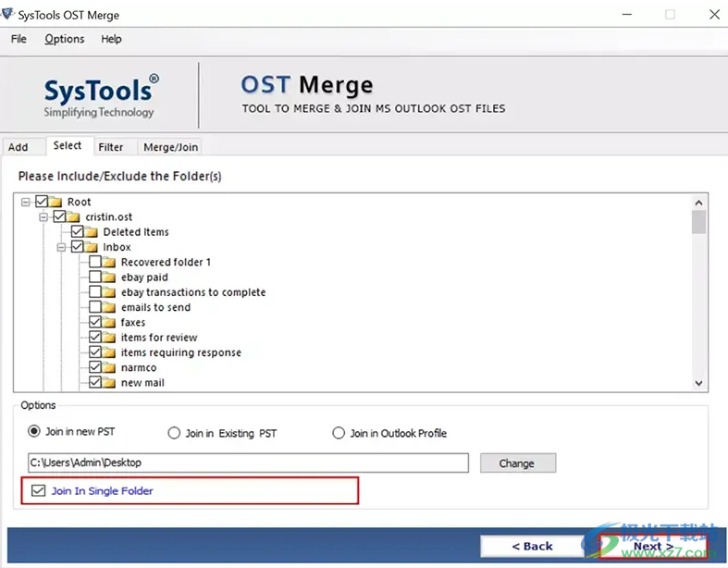Click the destination path input field

(x=248, y=463)
